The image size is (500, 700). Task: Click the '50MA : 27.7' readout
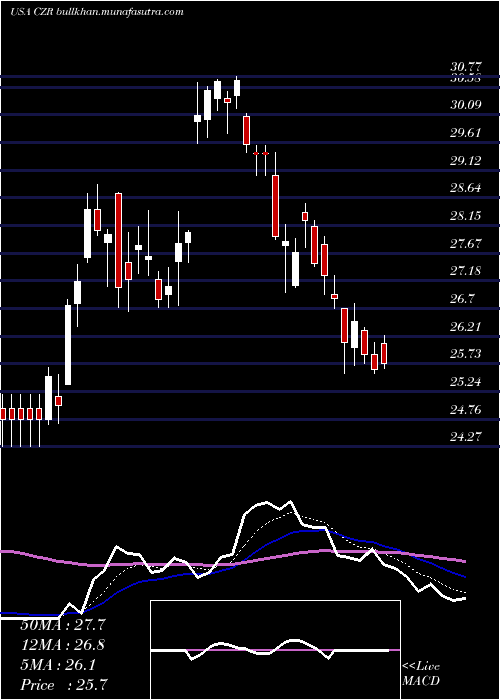pos(63,625)
